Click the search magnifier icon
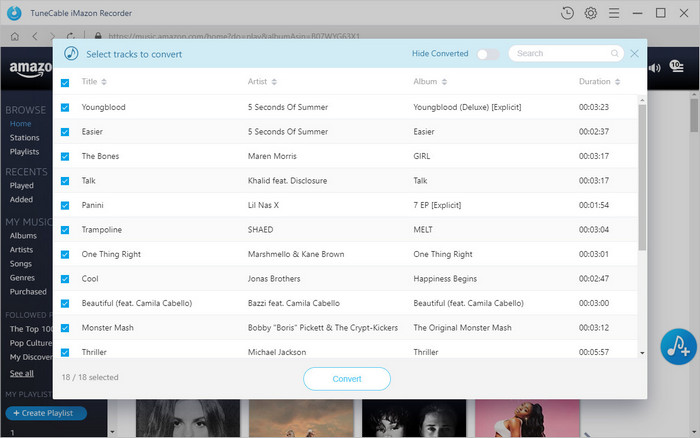Image resolution: width=700 pixels, height=438 pixels. coord(615,54)
